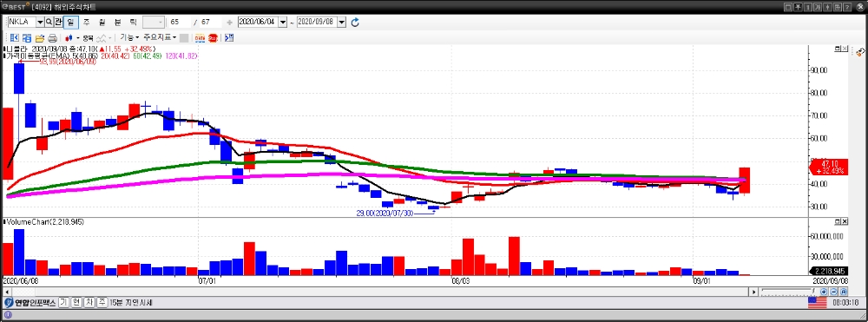Click the first square title bar icon
Image resolution: width=868 pixels, height=322 pixels.
click(789, 7)
